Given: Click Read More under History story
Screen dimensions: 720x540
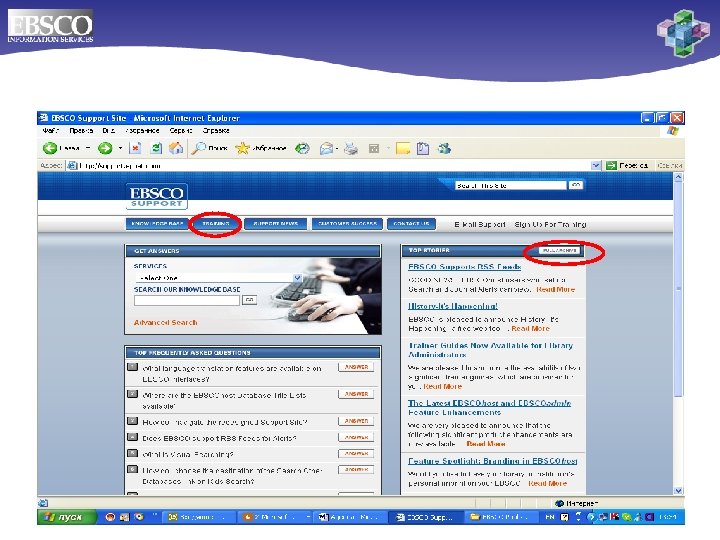Looking at the screenshot, I should (x=530, y=329).
